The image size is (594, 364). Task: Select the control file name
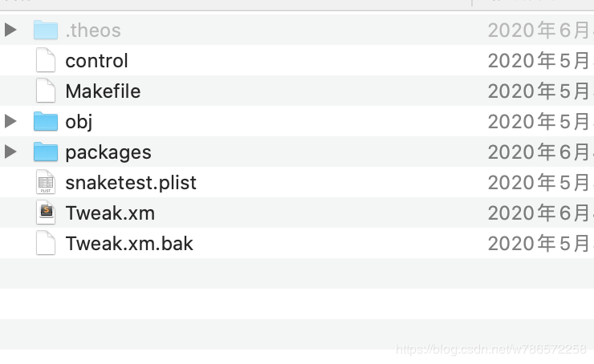tap(96, 61)
